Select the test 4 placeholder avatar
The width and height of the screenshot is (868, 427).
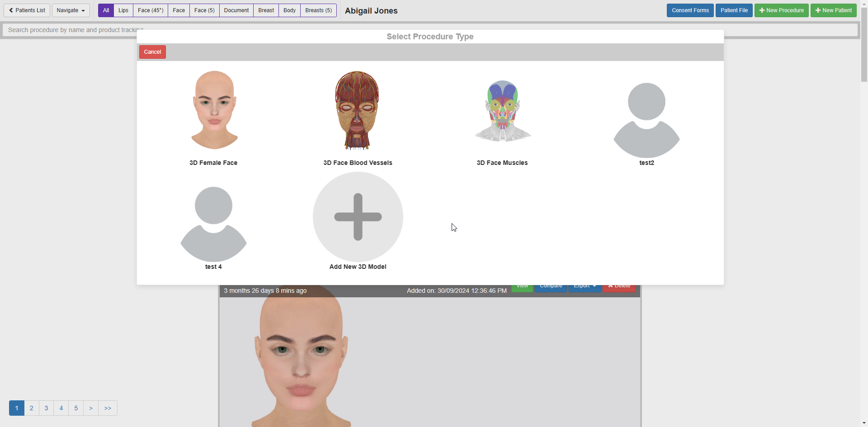(213, 224)
